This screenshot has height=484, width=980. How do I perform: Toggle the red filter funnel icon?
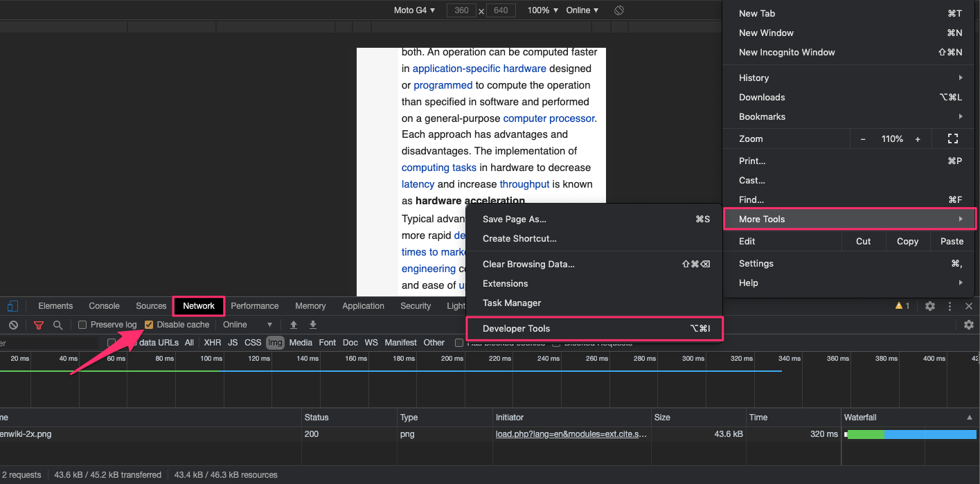click(39, 325)
